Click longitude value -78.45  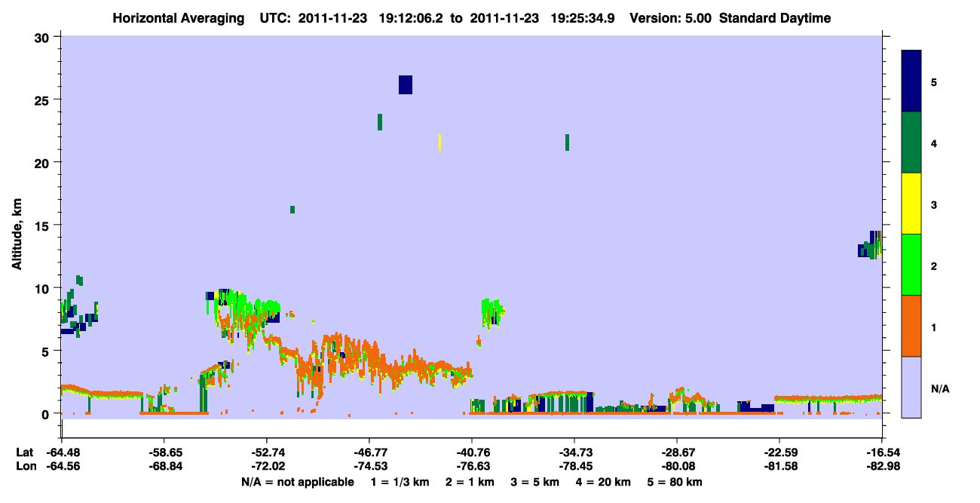click(574, 466)
